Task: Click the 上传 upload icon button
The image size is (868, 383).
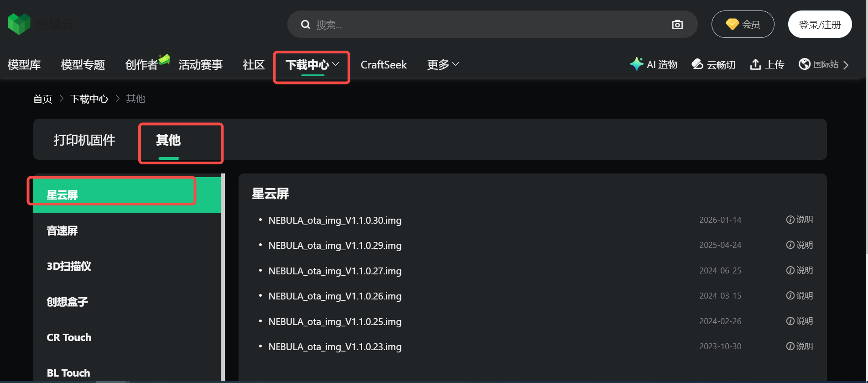Action: pyautogui.click(x=767, y=64)
